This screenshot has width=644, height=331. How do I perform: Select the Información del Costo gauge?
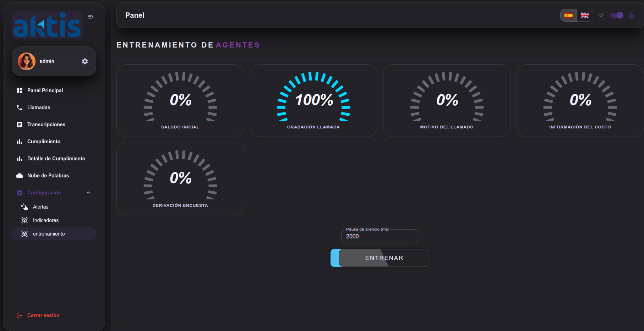pyautogui.click(x=580, y=96)
